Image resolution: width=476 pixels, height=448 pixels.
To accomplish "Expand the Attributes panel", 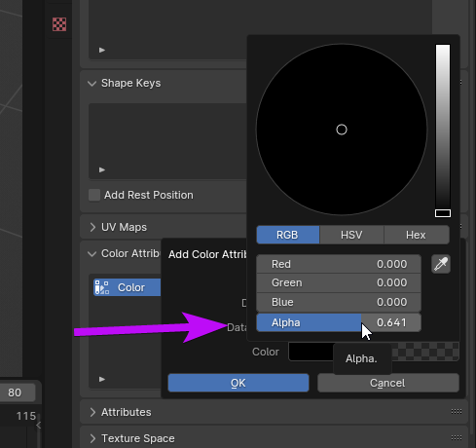I will (x=92, y=412).
